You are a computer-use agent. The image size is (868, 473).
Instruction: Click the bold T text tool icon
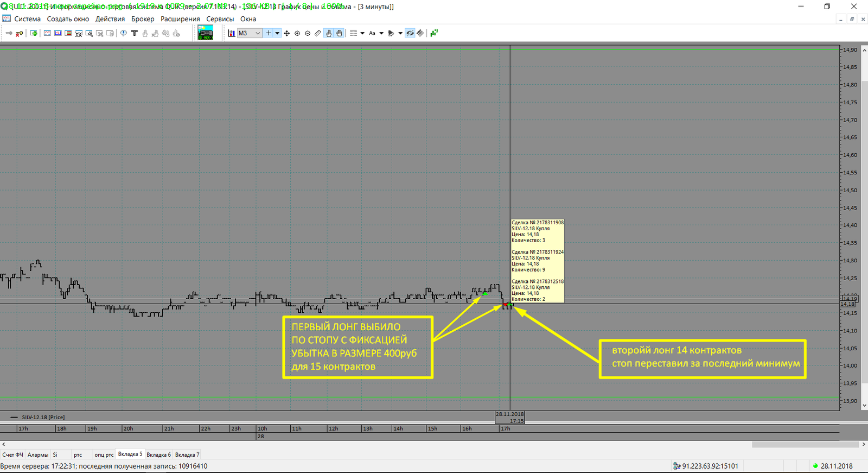(x=135, y=33)
